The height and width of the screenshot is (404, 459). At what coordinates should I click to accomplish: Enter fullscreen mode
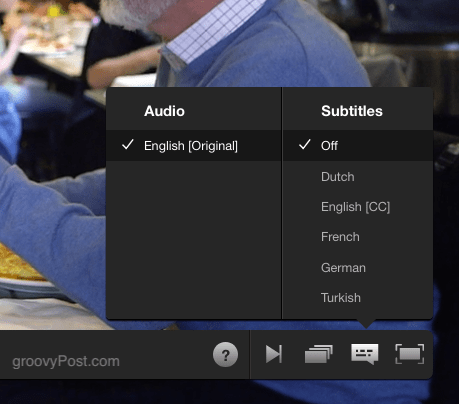coord(410,354)
